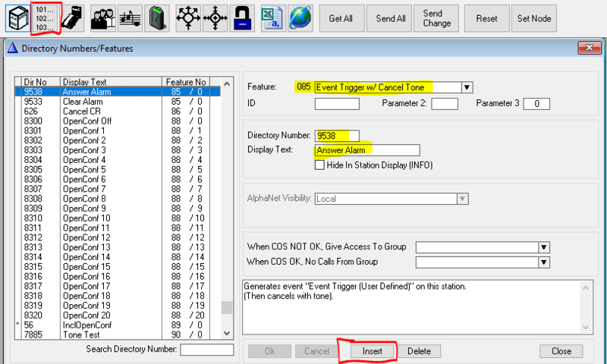Click the directory list scrollbar thumb
607x364 pixels.
pos(227,308)
